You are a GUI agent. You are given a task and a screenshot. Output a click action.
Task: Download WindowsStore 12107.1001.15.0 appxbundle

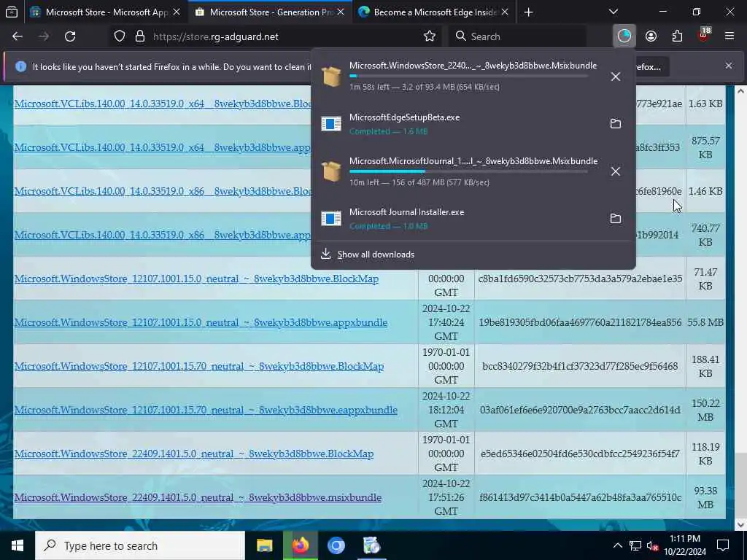(x=201, y=323)
